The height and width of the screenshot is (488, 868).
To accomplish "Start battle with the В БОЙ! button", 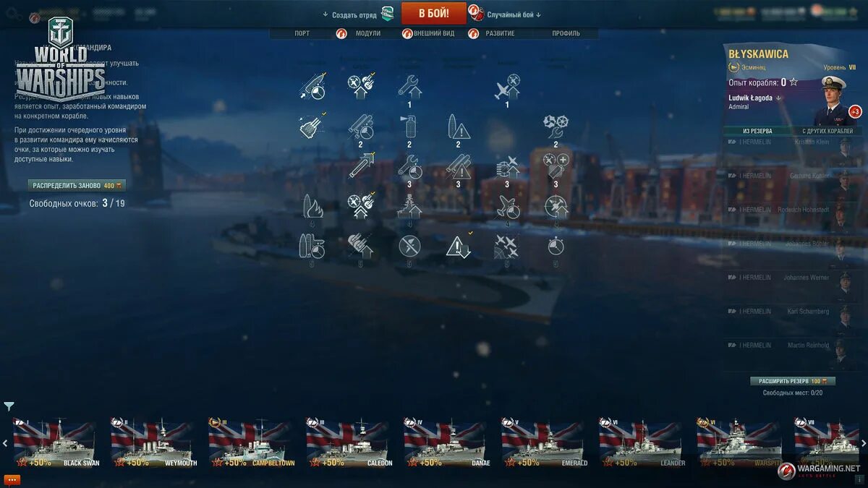I will point(434,13).
